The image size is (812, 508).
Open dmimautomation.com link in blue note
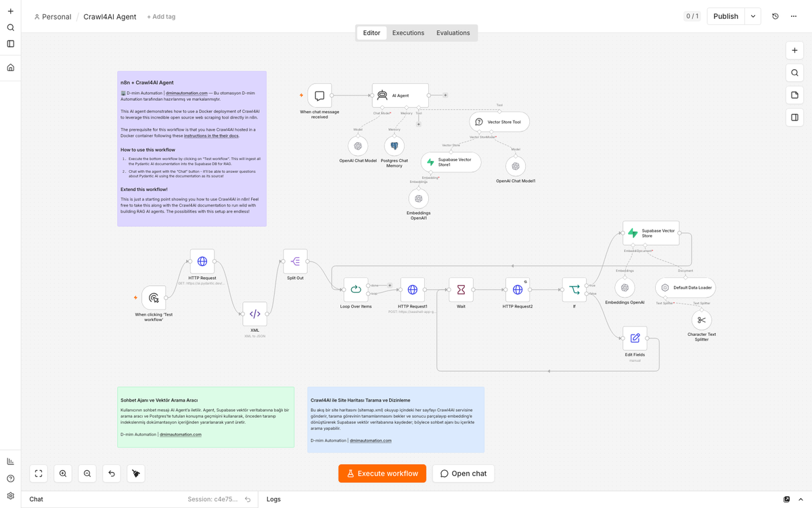coord(371,440)
